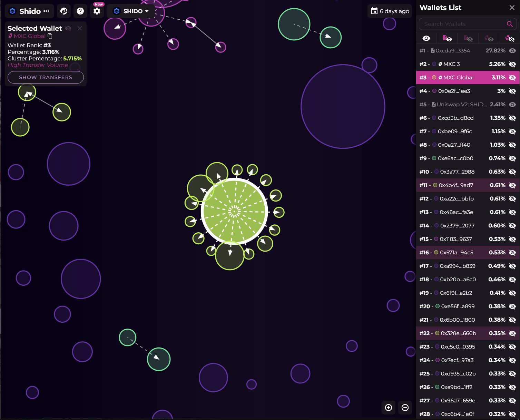Viewport: 520px width, 420px height.
Task: Toggle eye icon for wallet #23 0xc5c0...0395
Action: (x=512, y=346)
